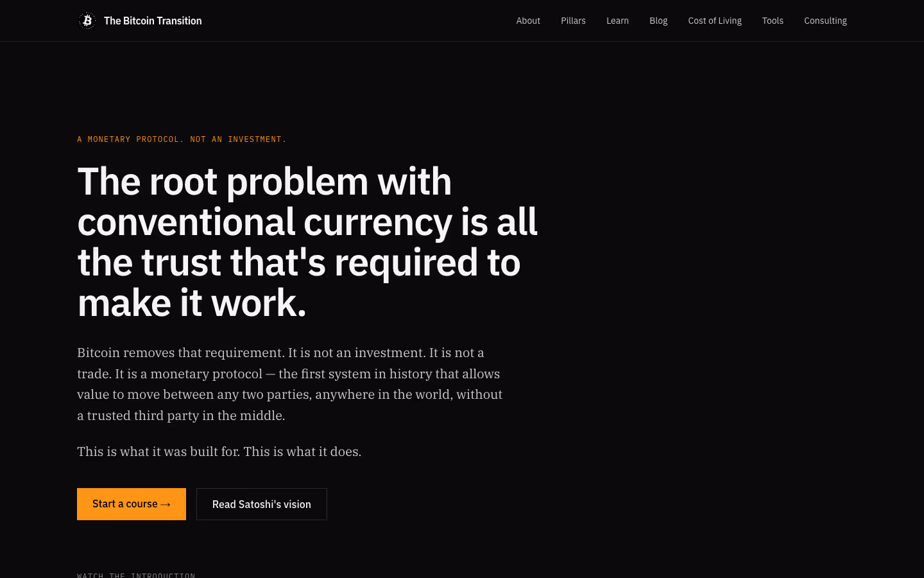Viewport: 924px width, 578px height.
Task: Click Read Satoshi's vision button
Action: [262, 504]
